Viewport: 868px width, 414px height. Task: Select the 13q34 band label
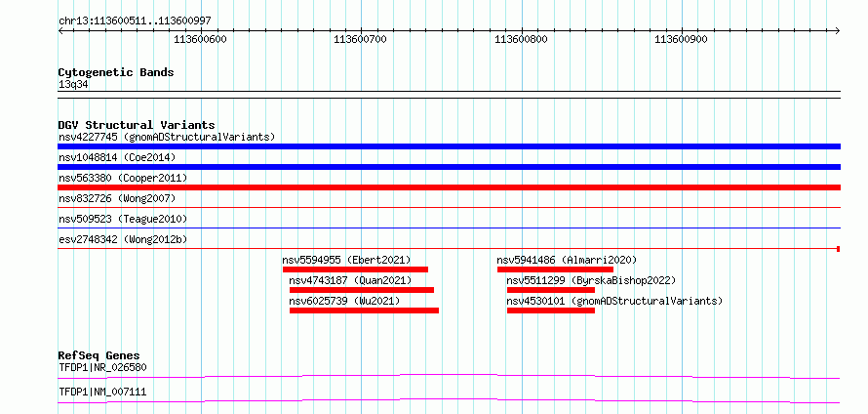[73, 85]
